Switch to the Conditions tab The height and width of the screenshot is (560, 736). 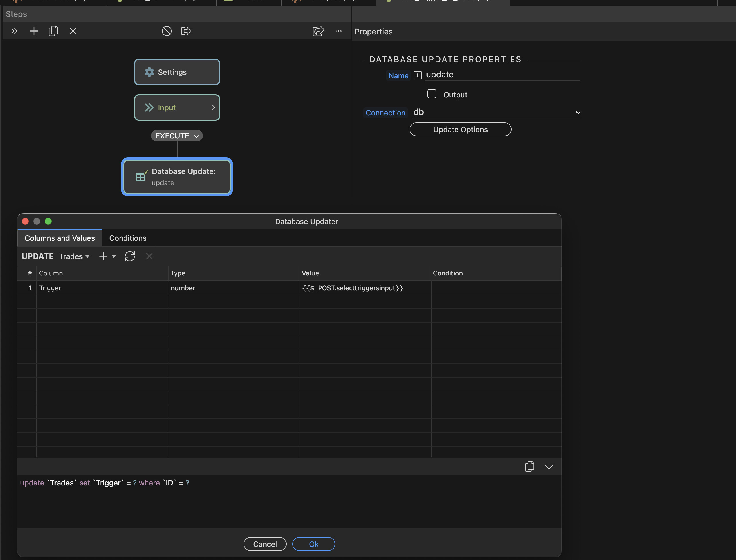click(128, 238)
